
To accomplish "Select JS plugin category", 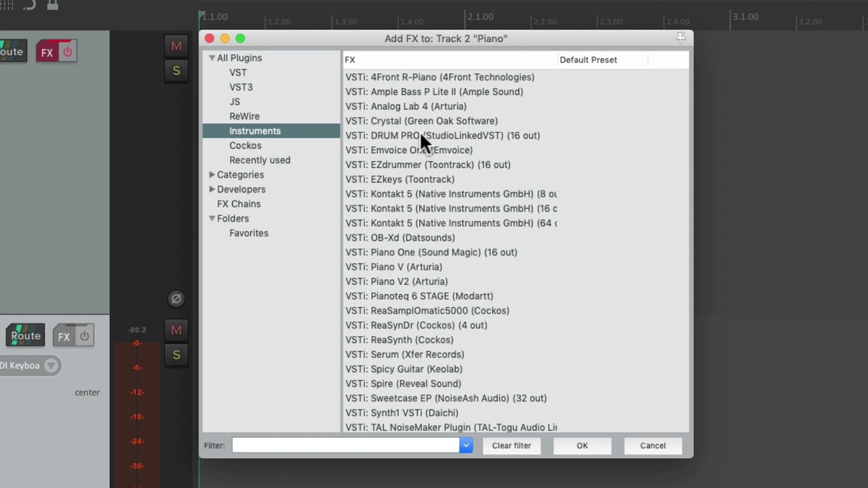I will [235, 102].
